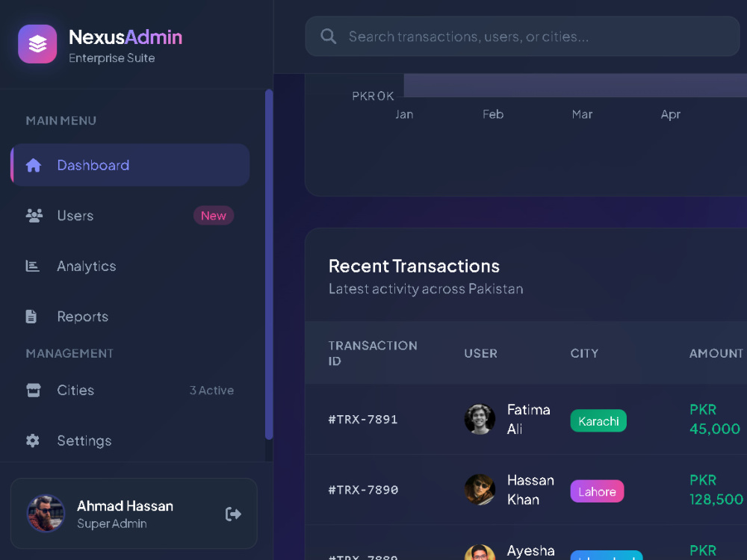The image size is (747, 560).
Task: Click Fatima Ali's avatar
Action: tap(480, 419)
